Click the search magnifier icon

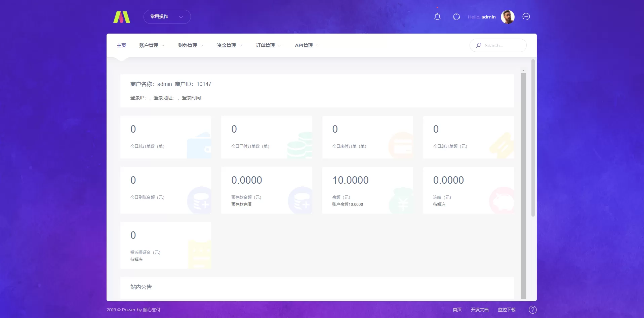(x=479, y=45)
